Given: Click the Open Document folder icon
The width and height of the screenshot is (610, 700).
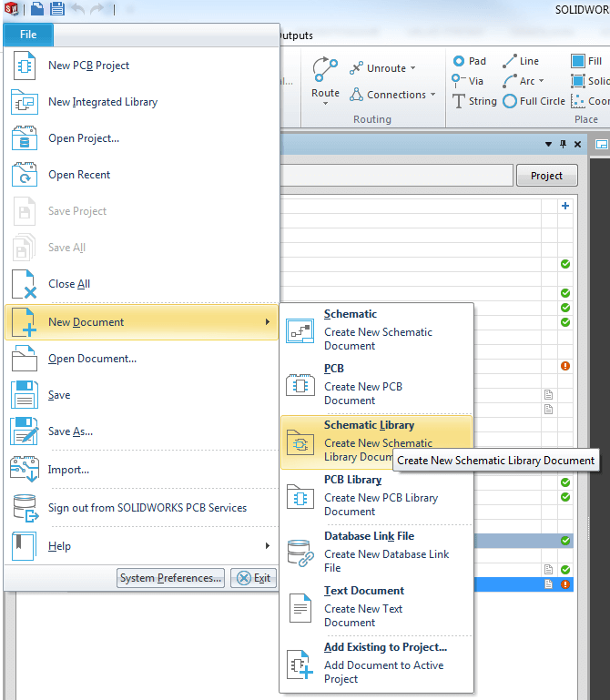Looking at the screenshot, I should click(x=24, y=359).
